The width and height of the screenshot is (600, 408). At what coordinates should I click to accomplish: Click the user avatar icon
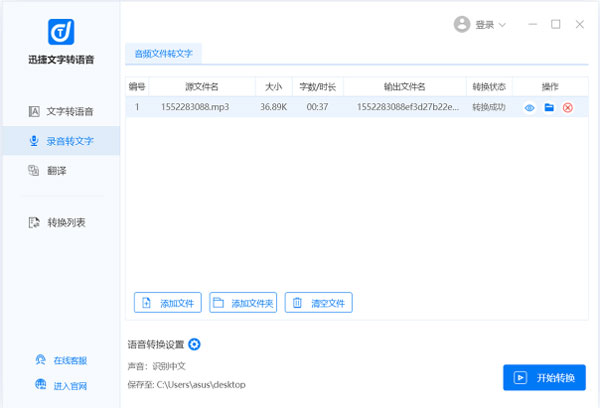pyautogui.click(x=462, y=24)
